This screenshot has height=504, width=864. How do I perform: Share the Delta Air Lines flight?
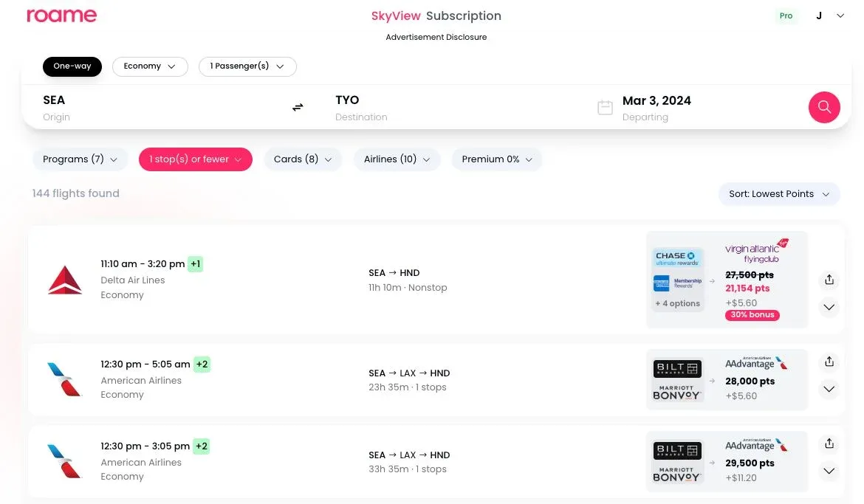[829, 280]
